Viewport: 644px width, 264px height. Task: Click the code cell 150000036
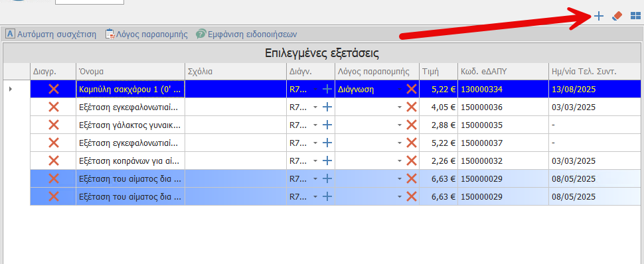(503, 107)
